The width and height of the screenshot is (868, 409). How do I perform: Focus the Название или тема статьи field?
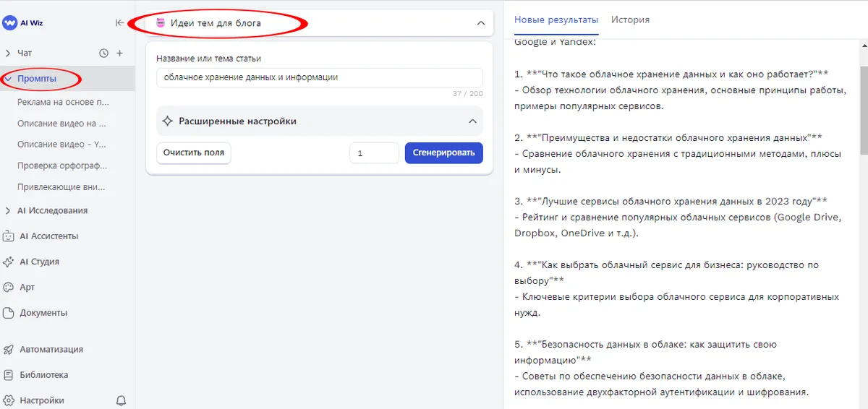pyautogui.click(x=320, y=77)
